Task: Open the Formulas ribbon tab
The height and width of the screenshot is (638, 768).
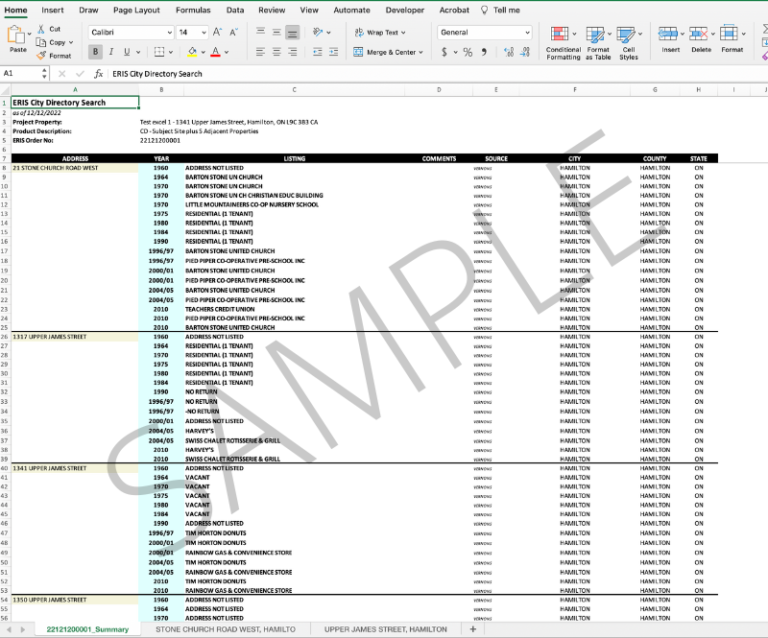Action: coord(193,10)
